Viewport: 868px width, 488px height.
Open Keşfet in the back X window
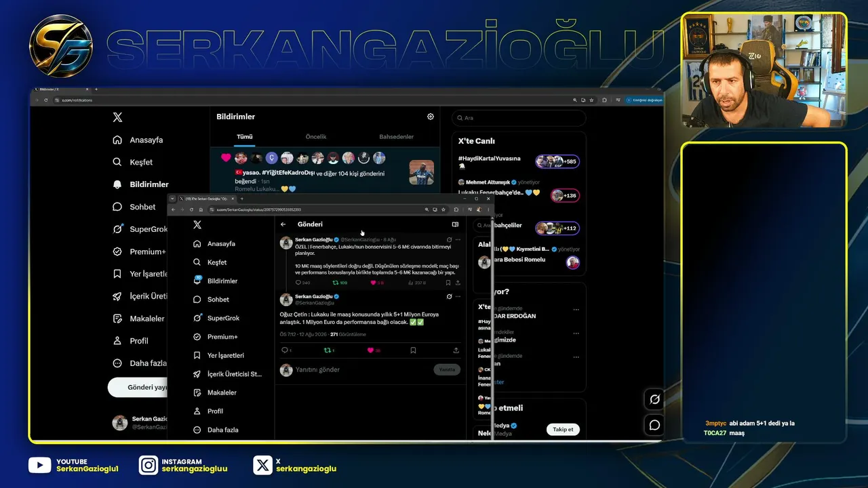click(x=132, y=162)
